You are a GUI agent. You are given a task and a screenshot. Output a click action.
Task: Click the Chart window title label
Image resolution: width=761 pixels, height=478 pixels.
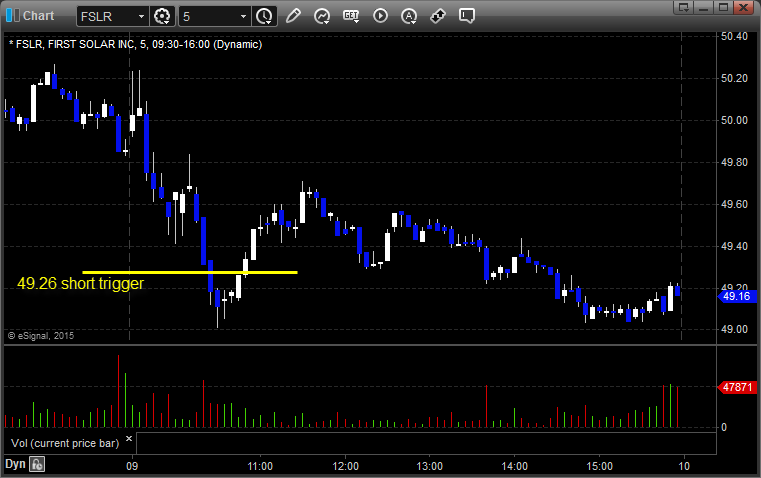coord(38,16)
